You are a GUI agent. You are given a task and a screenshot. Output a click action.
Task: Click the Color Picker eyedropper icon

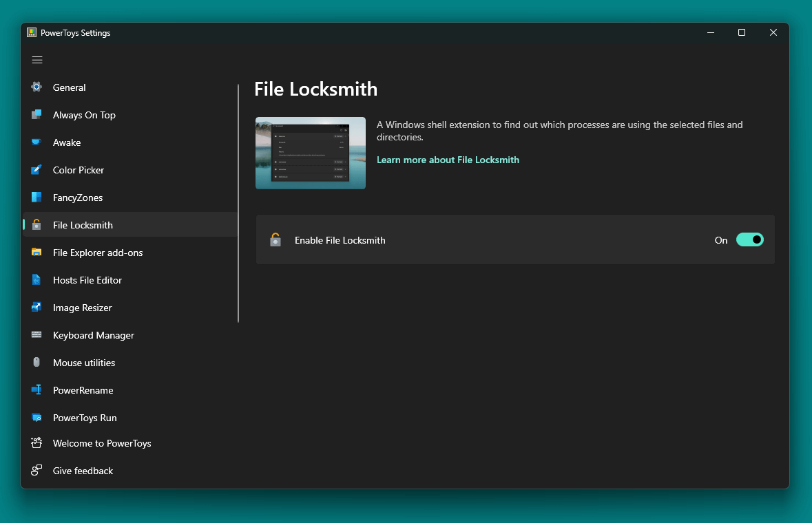pyautogui.click(x=37, y=170)
